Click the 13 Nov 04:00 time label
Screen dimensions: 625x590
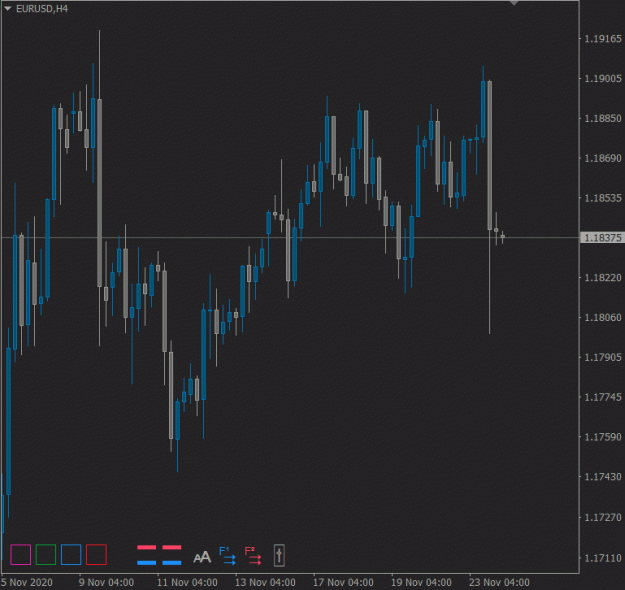click(265, 582)
